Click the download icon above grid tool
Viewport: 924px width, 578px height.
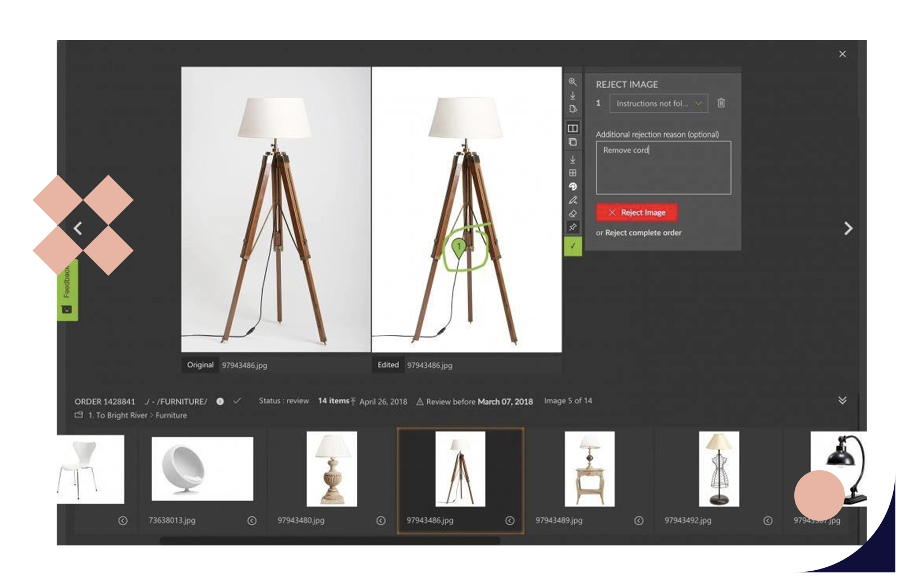click(x=573, y=160)
